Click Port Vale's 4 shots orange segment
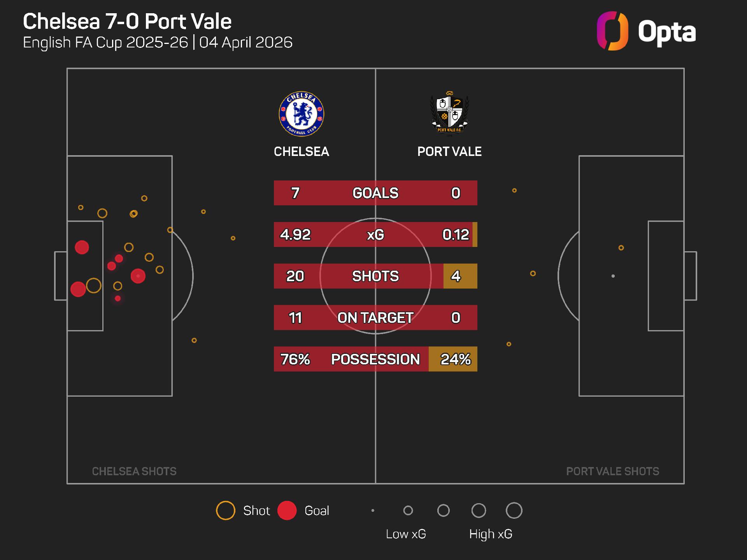747x560 pixels. click(x=460, y=276)
